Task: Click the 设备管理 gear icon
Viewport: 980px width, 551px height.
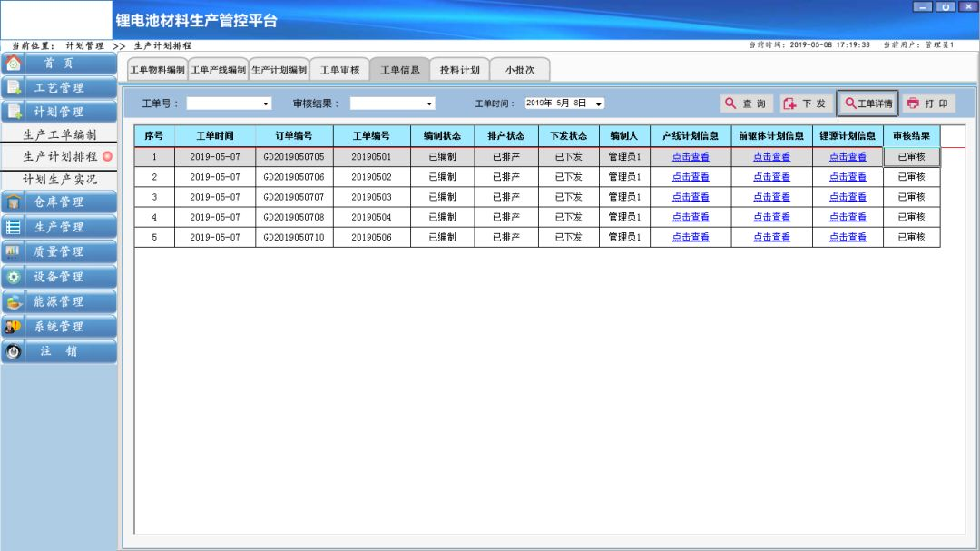Action: point(13,277)
